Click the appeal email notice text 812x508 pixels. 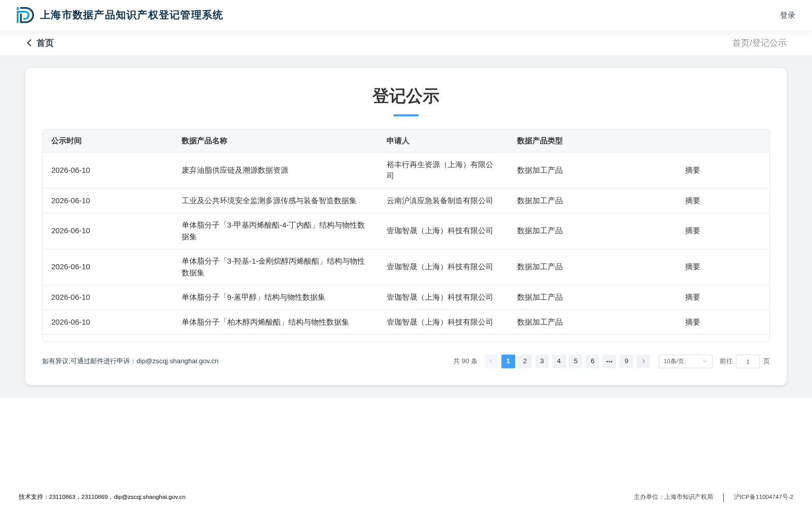[130, 361]
